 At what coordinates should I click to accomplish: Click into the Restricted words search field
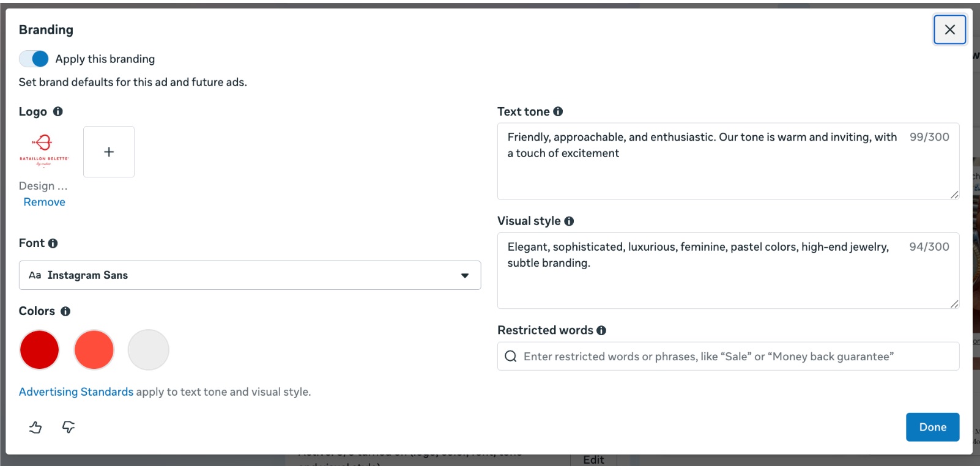pyautogui.click(x=728, y=356)
